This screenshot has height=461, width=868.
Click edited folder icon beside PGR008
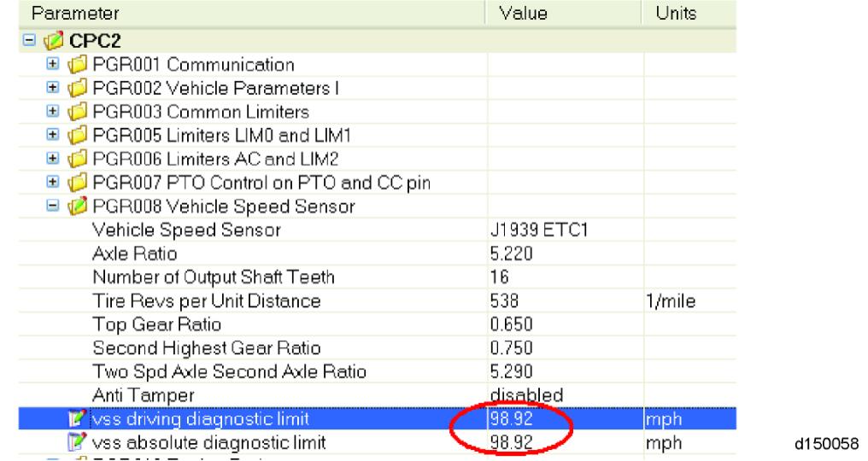[78, 206]
